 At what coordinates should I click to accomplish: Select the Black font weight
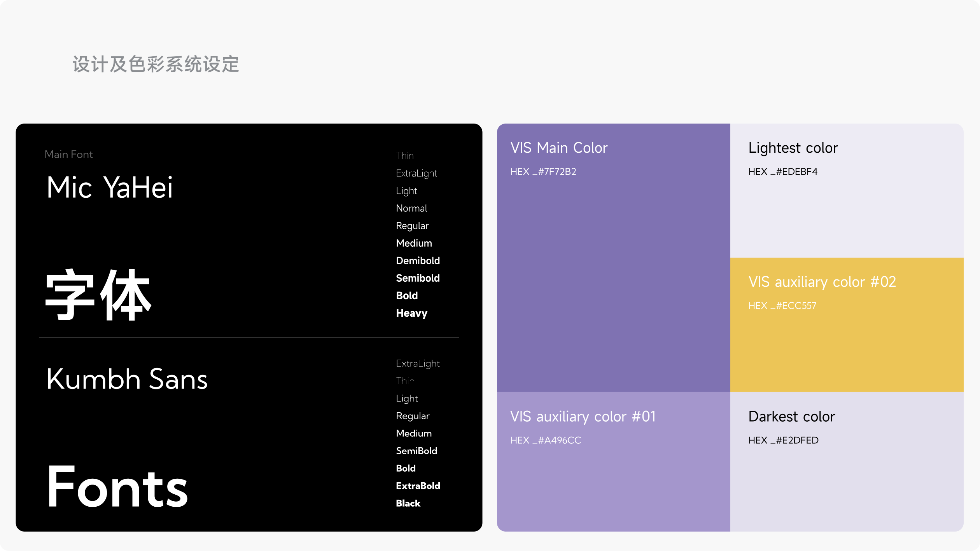408,503
